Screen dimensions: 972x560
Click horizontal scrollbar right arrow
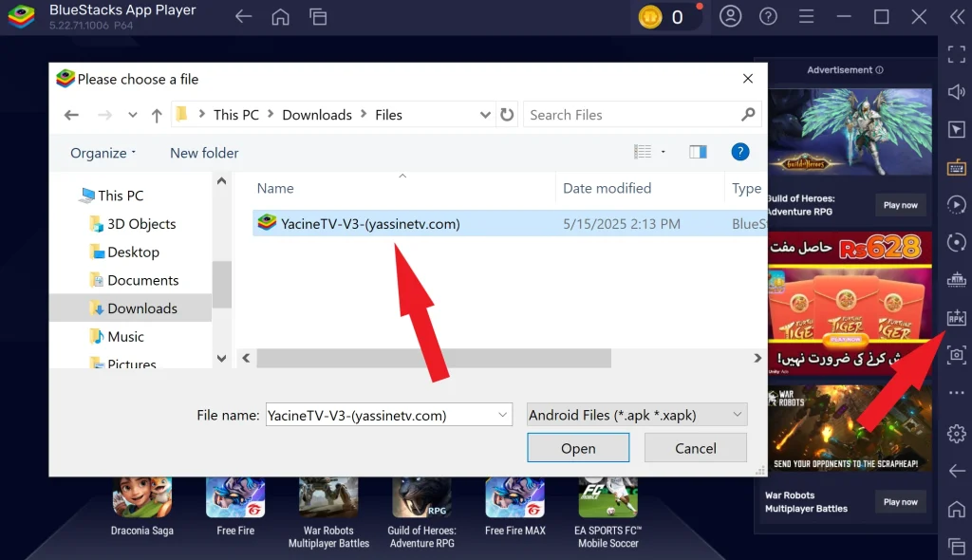click(757, 358)
